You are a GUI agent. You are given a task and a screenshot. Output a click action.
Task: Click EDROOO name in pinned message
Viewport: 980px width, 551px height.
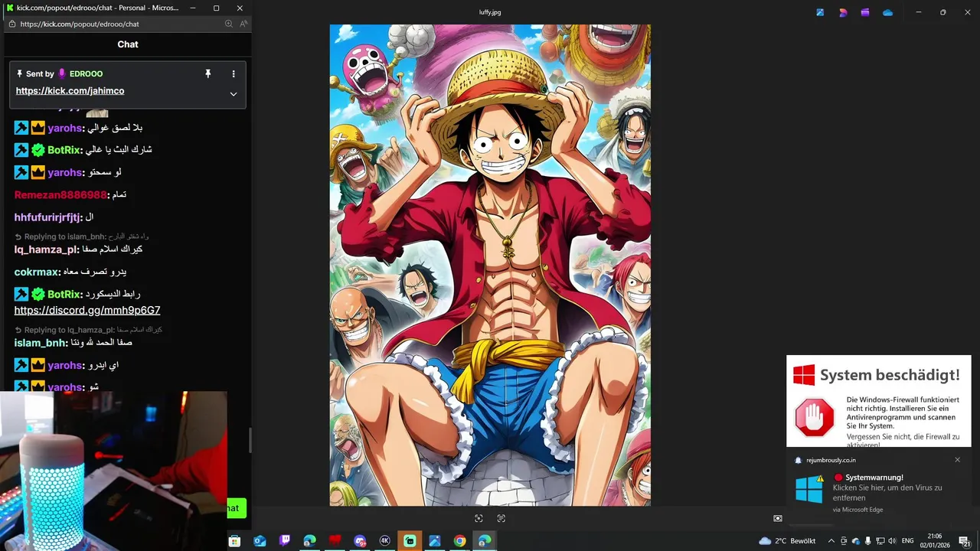[86, 74]
